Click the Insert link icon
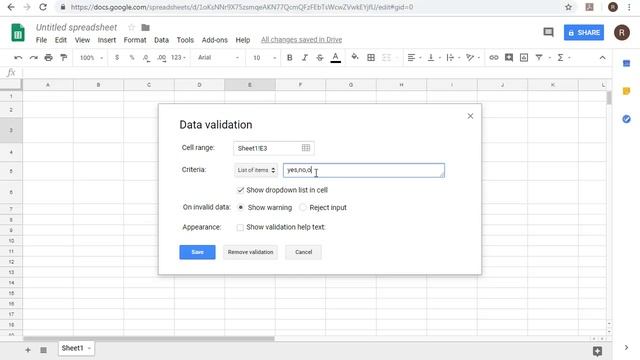640x360 pixels. (x=493, y=58)
